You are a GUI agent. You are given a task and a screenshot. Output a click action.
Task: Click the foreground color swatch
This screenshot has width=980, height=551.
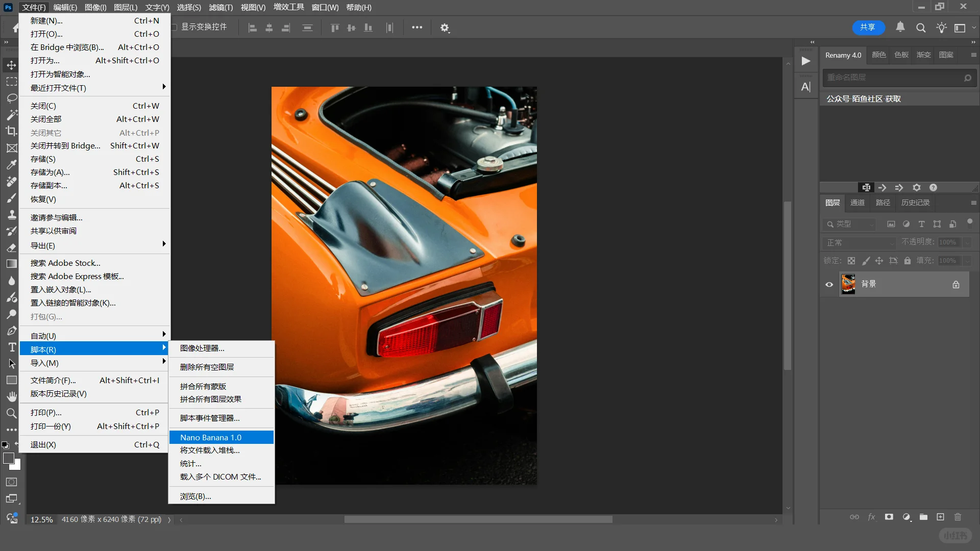tap(8, 458)
